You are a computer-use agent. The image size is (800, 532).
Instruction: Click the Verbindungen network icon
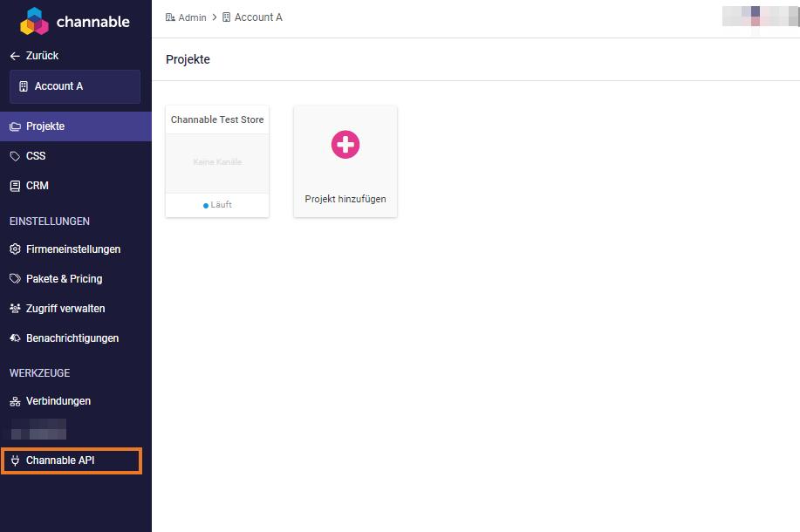click(15, 401)
